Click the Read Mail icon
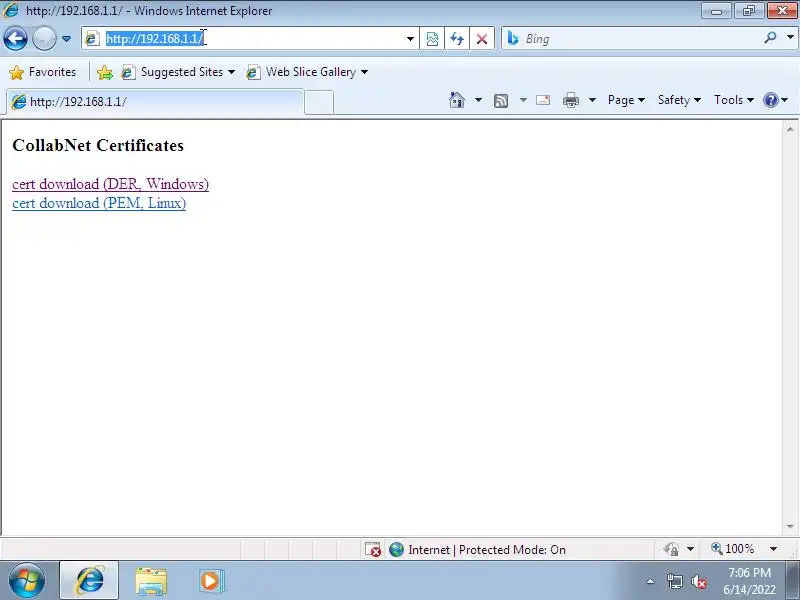 [x=543, y=100]
